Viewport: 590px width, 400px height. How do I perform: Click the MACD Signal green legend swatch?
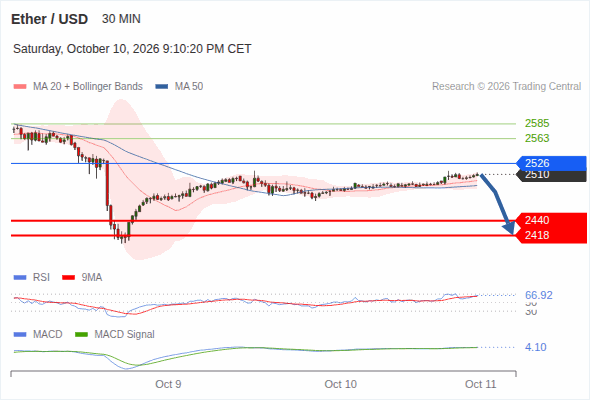[81, 335]
